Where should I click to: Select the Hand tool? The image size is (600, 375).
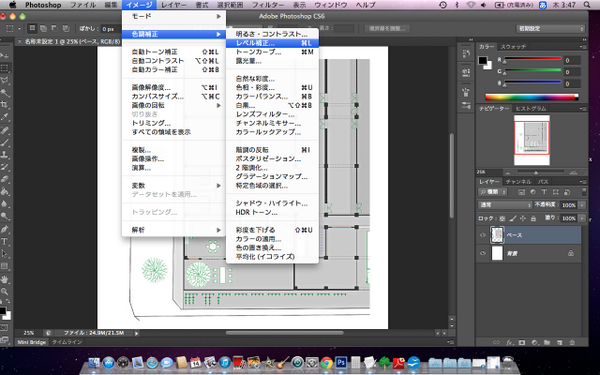click(x=5, y=279)
